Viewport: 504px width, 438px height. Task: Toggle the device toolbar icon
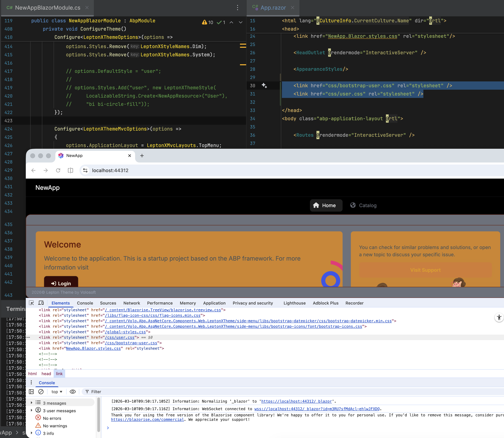[41, 303]
